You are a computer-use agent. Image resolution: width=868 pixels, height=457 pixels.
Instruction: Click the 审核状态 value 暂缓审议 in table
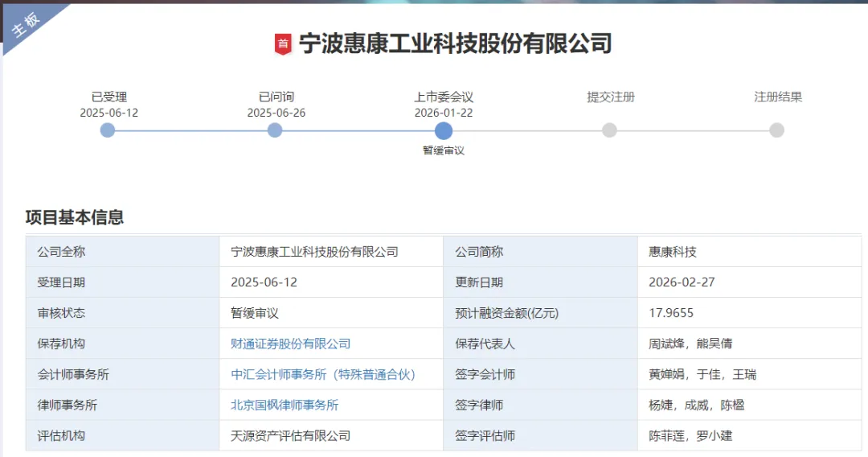coord(255,313)
